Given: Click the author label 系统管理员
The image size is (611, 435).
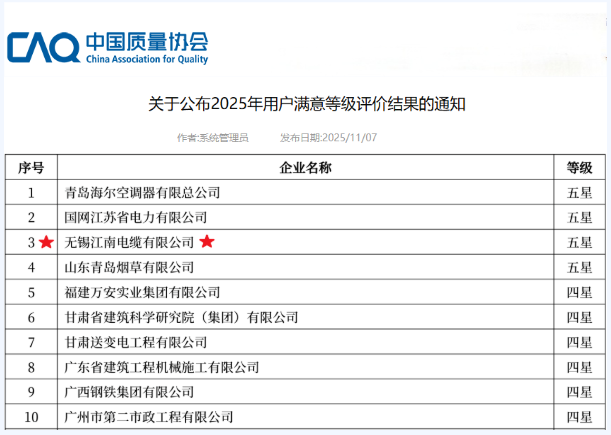Looking at the screenshot, I should [212, 138].
